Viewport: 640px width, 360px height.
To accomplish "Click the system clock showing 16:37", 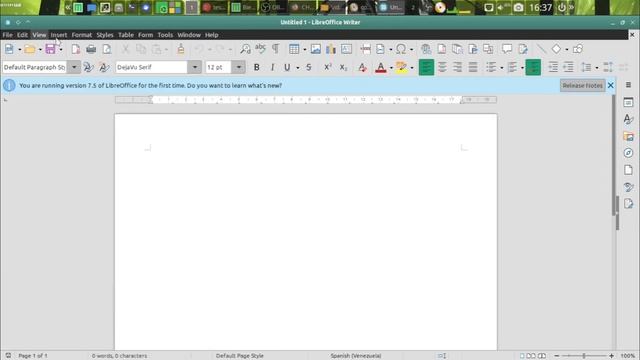I will (x=540, y=7).
